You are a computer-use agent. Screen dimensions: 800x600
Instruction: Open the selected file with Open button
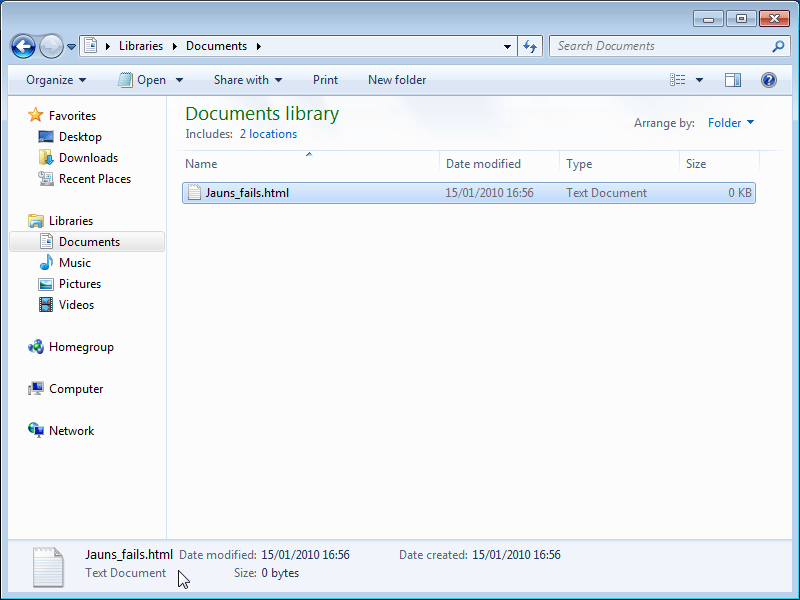click(142, 80)
